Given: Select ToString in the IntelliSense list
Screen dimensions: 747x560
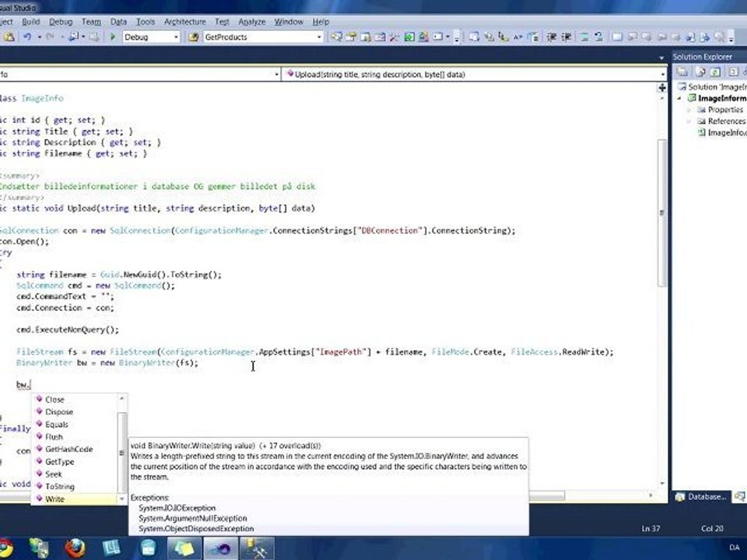Looking at the screenshot, I should click(75, 486).
